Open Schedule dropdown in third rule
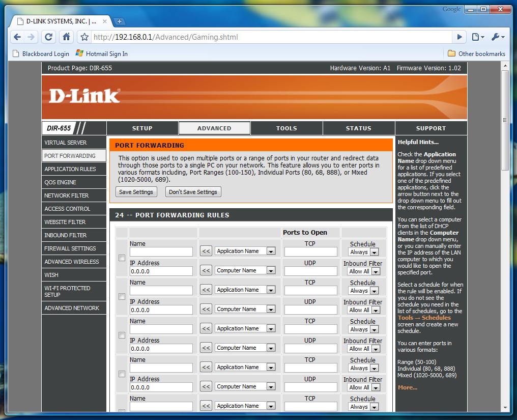517x420 pixels. (363, 329)
